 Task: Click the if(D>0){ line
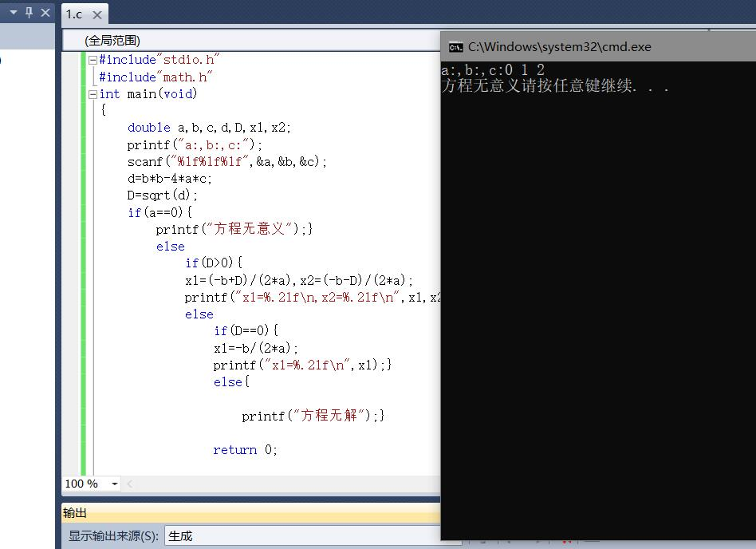[214, 263]
